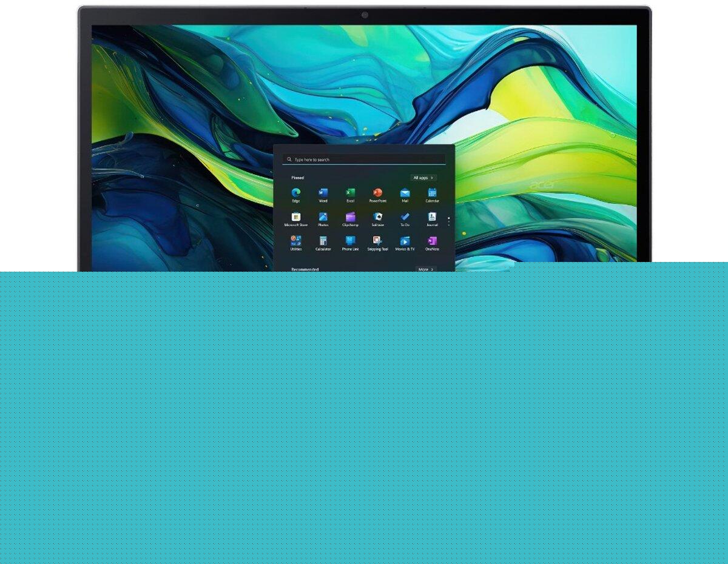Viewport: 728px width, 564px height.
Task: Open the Mail app icon
Action: tap(405, 193)
